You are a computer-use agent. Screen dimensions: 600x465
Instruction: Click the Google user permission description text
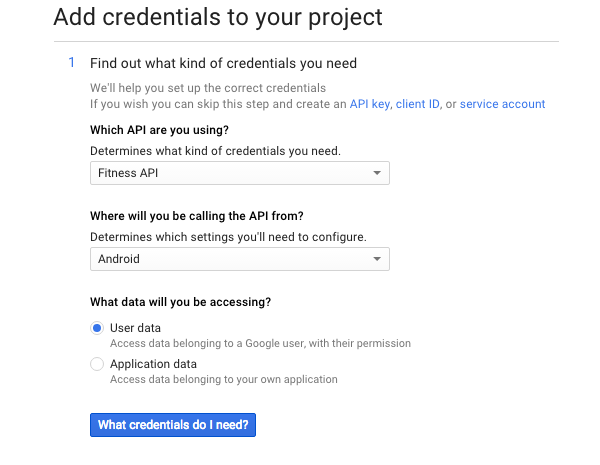pyautogui.click(x=260, y=343)
